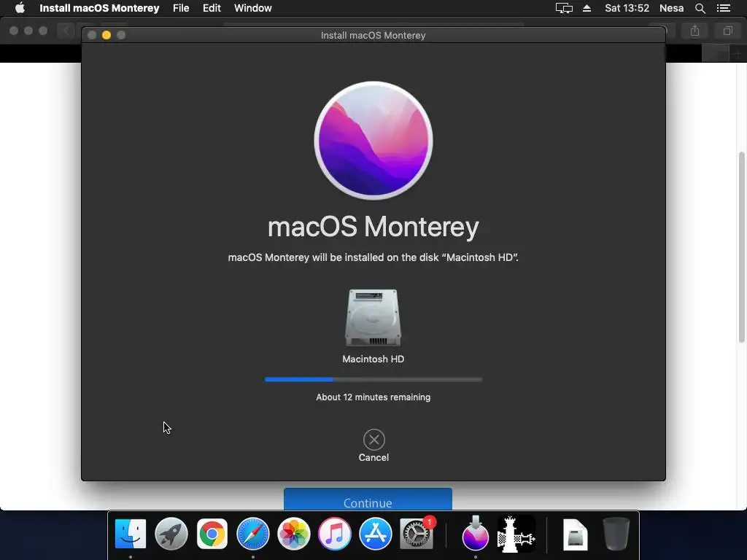The height and width of the screenshot is (560, 747).
Task: Click back arrow in background Safari window
Action: 66,31
